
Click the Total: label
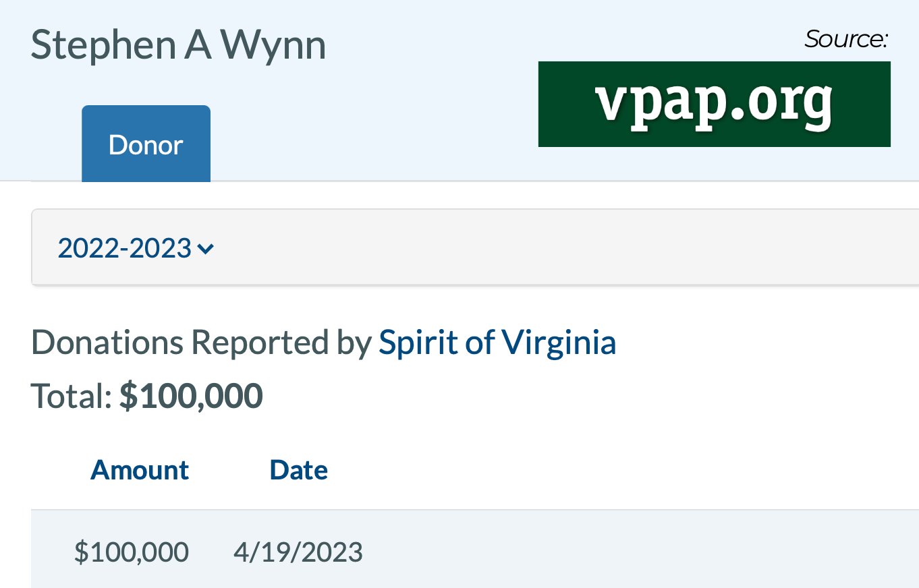[x=71, y=396]
